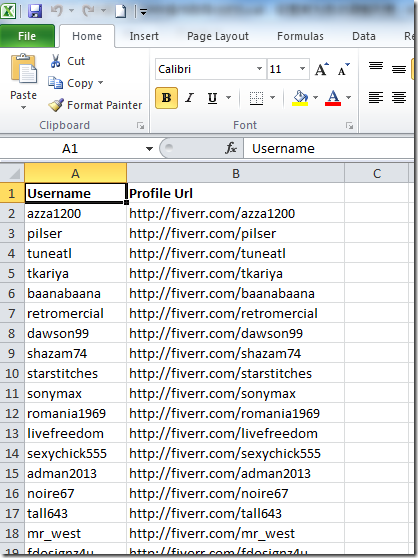
Task: Select cell containing tuneatl username
Action: point(75,253)
